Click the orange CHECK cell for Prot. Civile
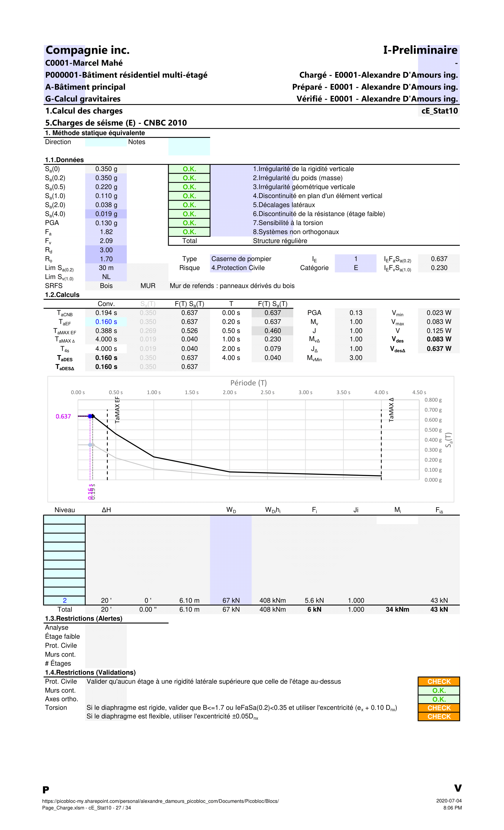This screenshot has height=830, width=504. (x=439, y=681)
